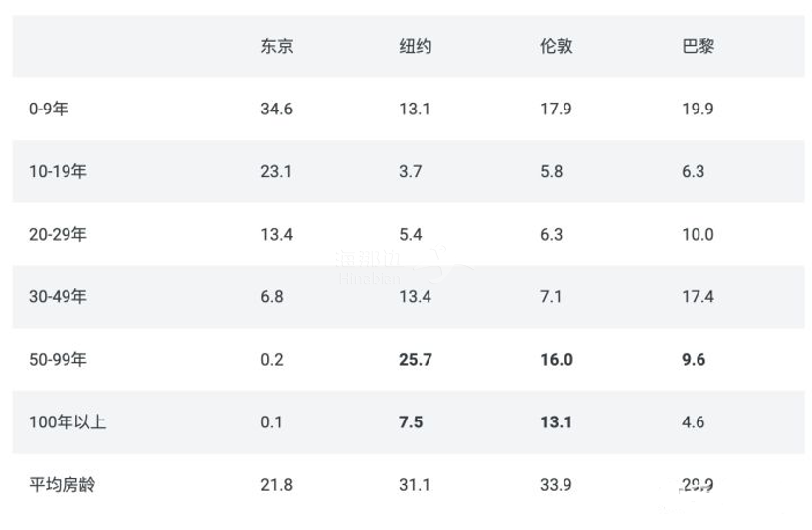Select the 0-9年 row label
The image size is (812, 530).
[x=49, y=109]
